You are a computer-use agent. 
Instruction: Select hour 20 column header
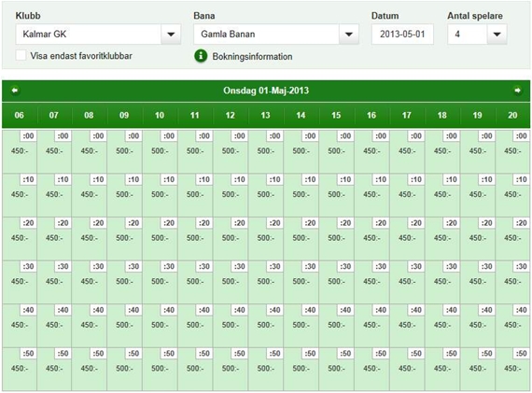pos(512,116)
